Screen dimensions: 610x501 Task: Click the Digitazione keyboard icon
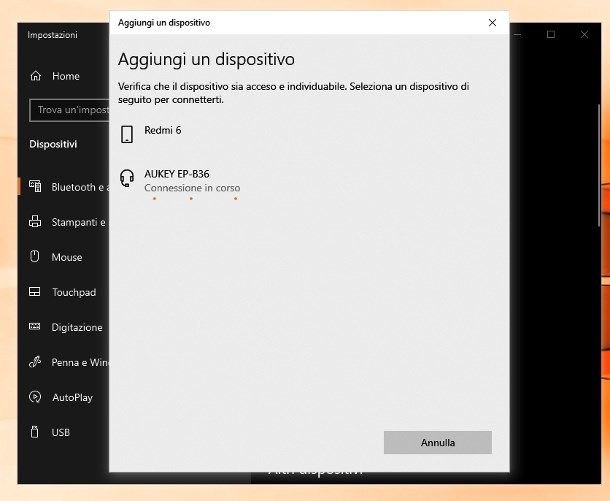(x=35, y=326)
